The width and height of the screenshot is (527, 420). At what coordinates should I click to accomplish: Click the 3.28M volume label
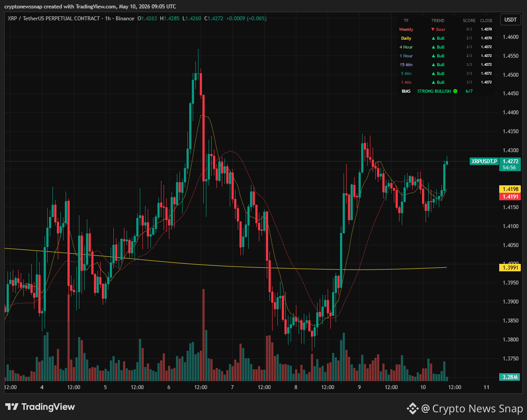[x=510, y=377]
